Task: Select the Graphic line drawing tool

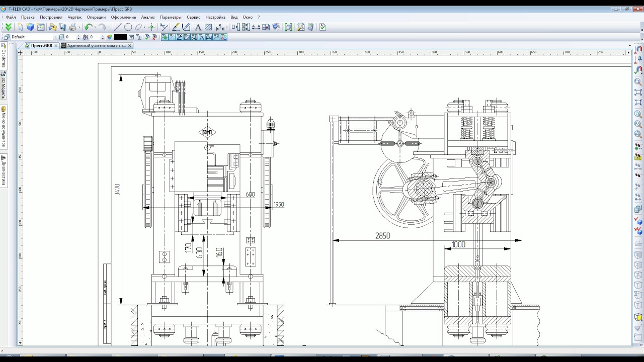Action: pyautogui.click(x=176, y=27)
